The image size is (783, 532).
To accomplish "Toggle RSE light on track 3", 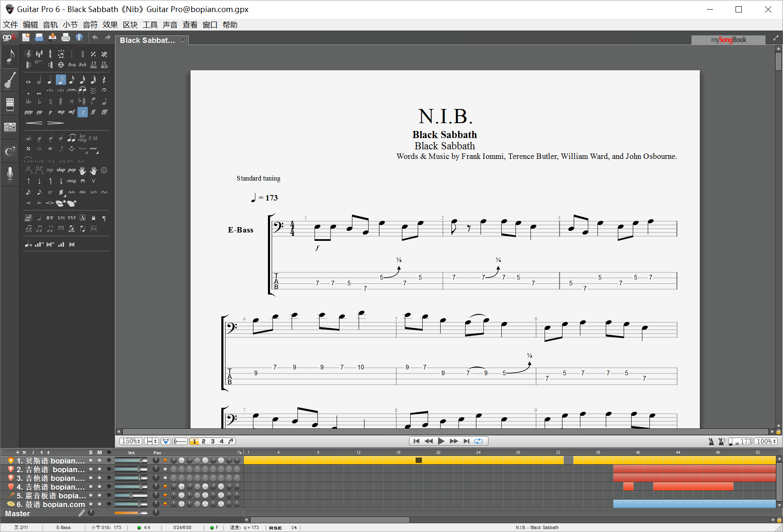I will pos(165,478).
